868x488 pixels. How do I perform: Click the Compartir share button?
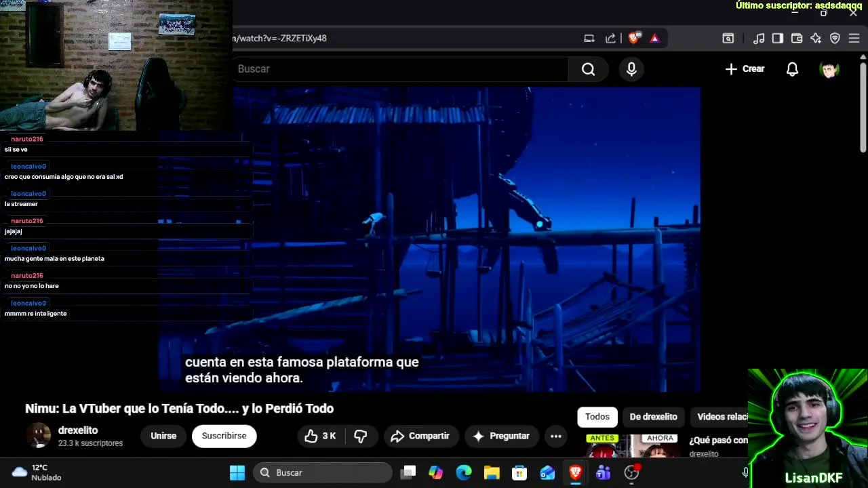click(421, 436)
